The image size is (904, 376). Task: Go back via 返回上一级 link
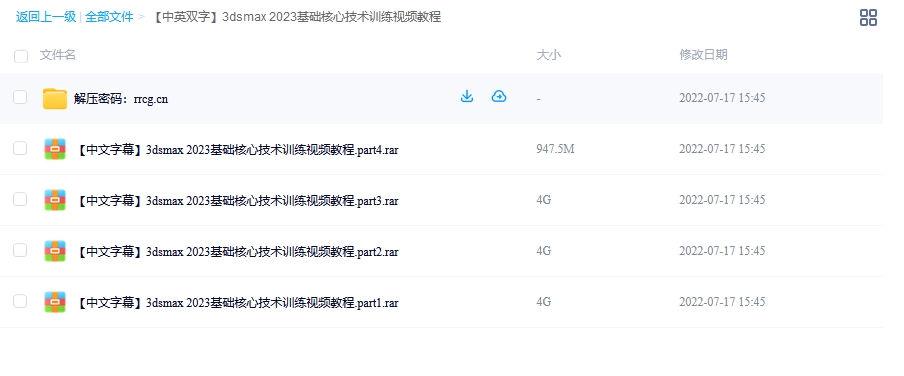coord(46,17)
